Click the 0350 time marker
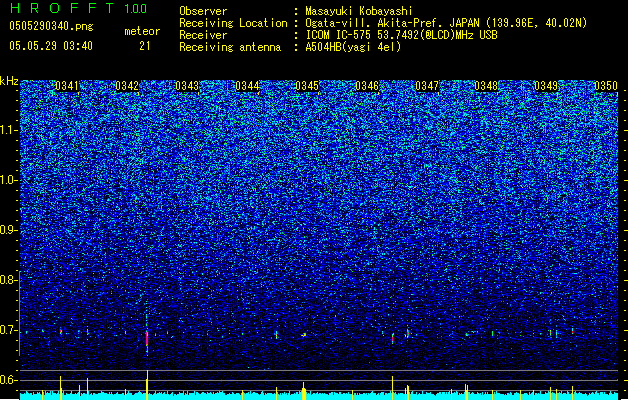This screenshot has width=629, height=400. click(606, 86)
